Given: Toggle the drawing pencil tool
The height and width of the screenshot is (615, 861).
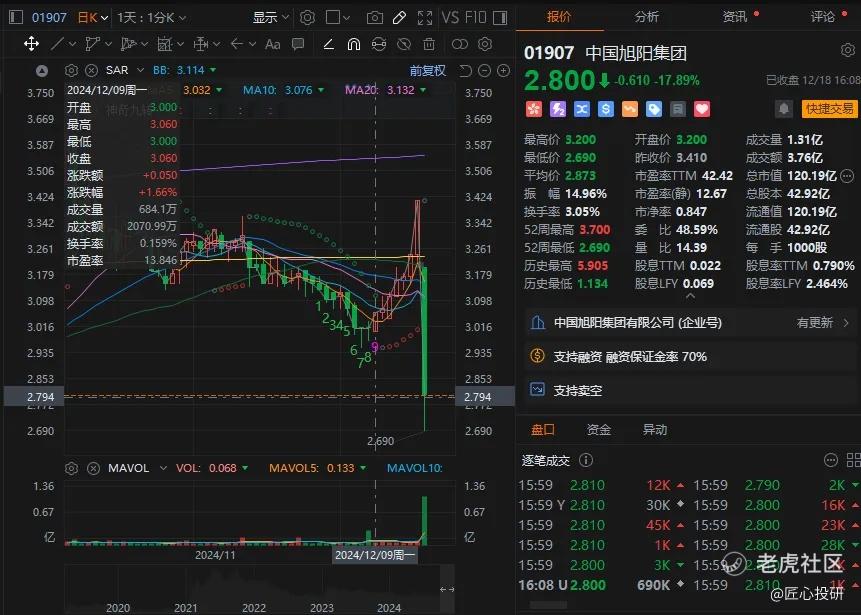Looking at the screenshot, I should pyautogui.click(x=399, y=18).
